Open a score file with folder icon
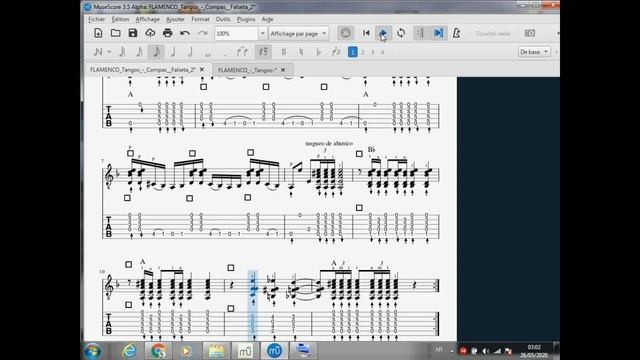640x360 pixels. pyautogui.click(x=116, y=33)
